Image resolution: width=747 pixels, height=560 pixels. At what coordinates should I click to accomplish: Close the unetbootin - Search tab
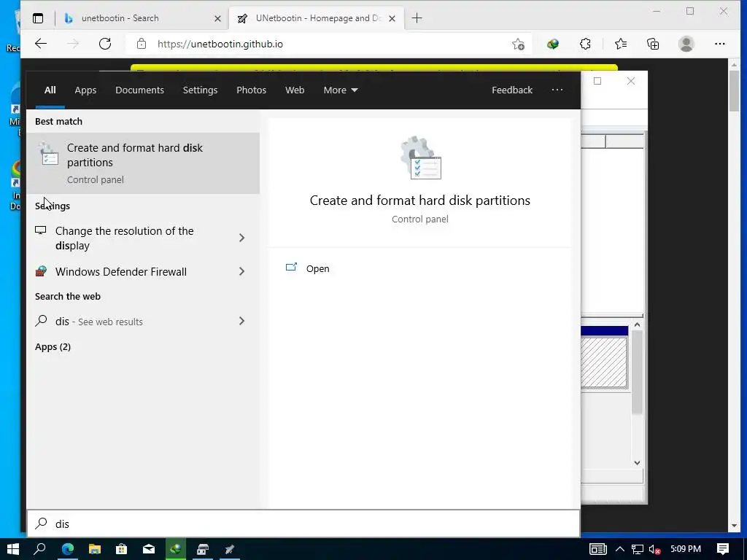tap(217, 18)
